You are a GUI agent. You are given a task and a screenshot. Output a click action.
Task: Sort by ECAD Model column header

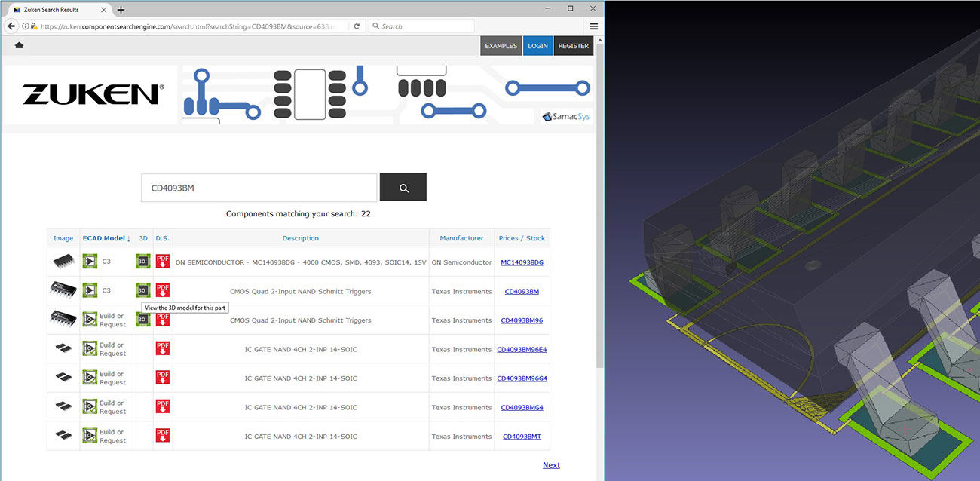[x=106, y=238]
